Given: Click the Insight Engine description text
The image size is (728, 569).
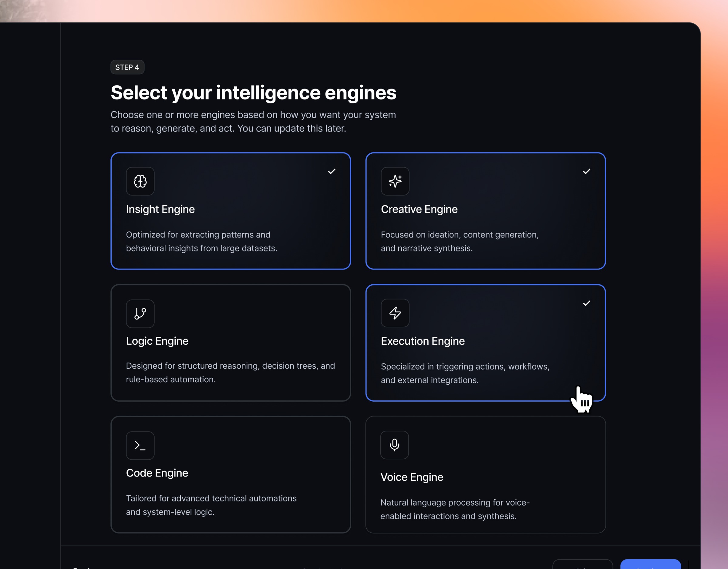Looking at the screenshot, I should (201, 242).
